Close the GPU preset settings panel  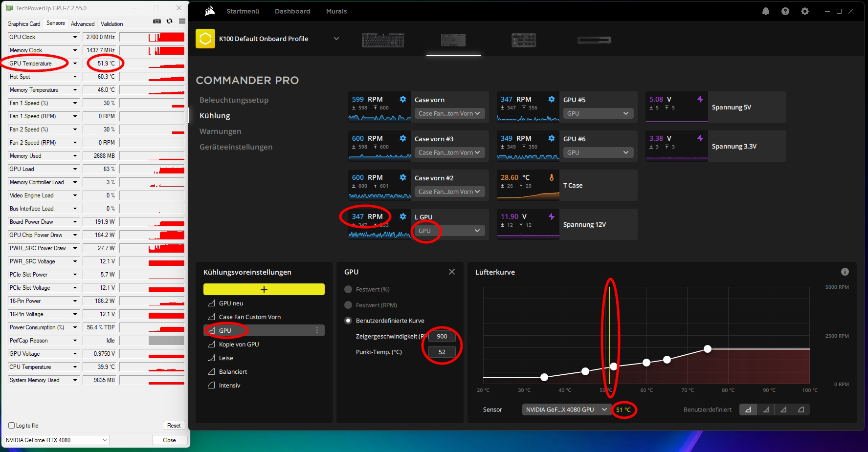452,272
